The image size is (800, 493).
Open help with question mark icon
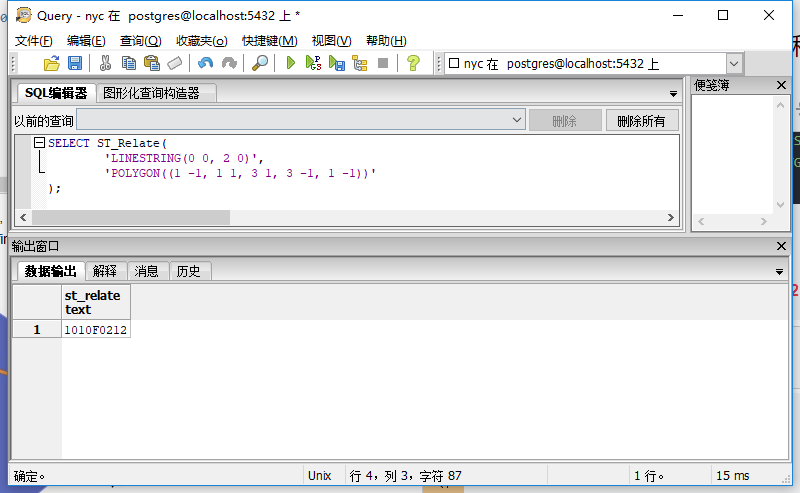coord(413,63)
